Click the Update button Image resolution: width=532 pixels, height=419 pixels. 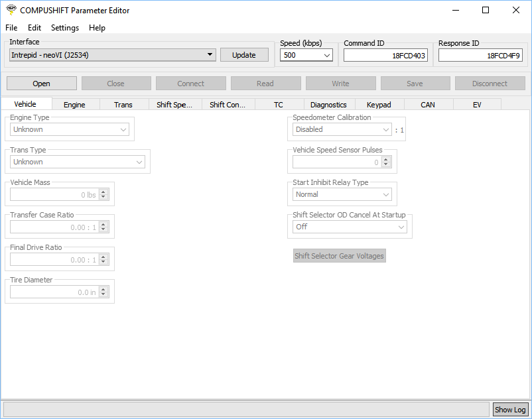coord(244,55)
